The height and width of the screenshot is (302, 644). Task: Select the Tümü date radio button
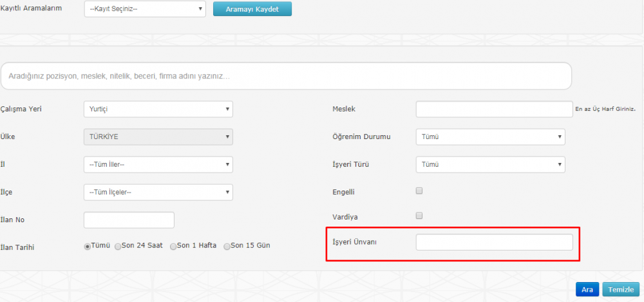(x=88, y=247)
